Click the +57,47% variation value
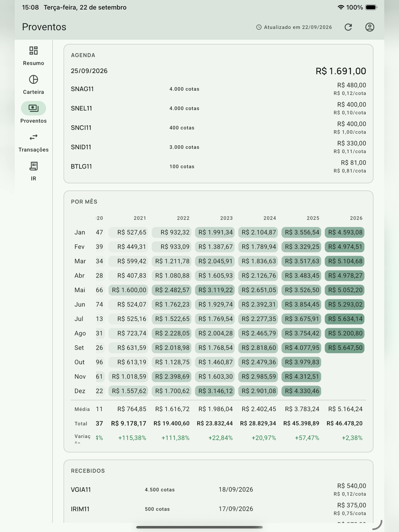The height and width of the screenshot is (532, 399). tap(307, 438)
